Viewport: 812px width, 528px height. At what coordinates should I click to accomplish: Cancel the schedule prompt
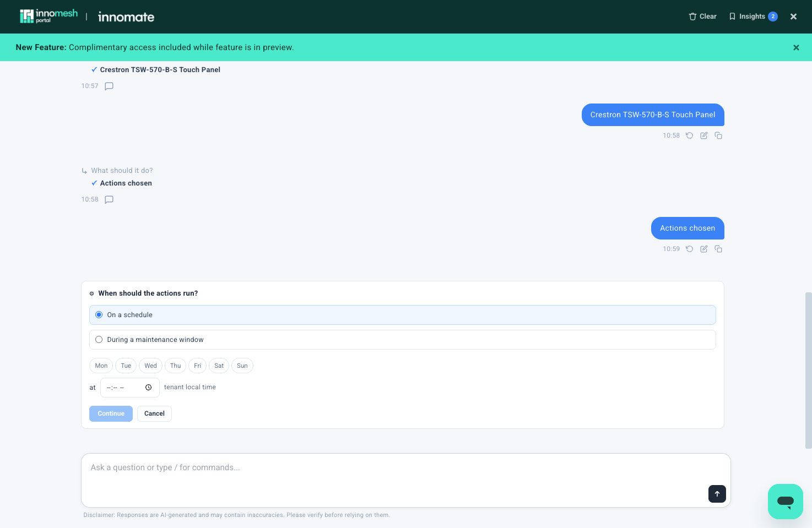[x=154, y=413]
